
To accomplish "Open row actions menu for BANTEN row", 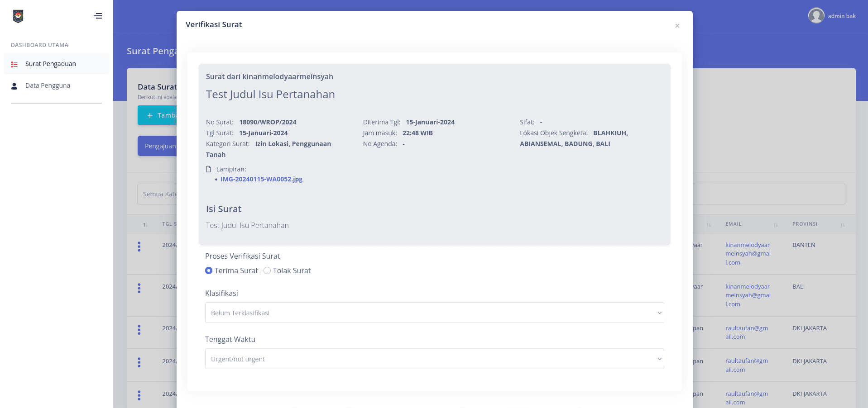I will [x=139, y=247].
